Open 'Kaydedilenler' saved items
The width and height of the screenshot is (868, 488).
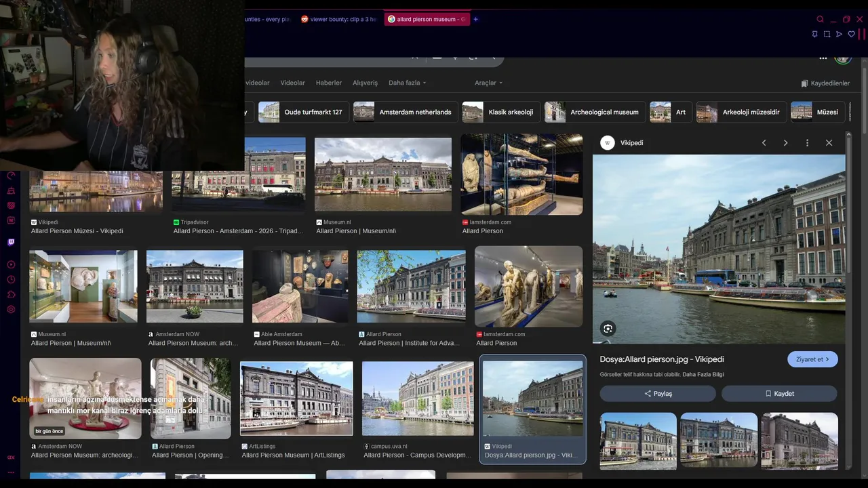click(825, 83)
